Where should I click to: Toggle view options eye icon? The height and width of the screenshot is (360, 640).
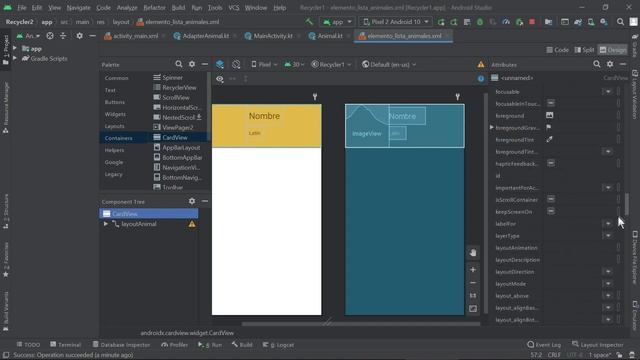[x=220, y=79]
